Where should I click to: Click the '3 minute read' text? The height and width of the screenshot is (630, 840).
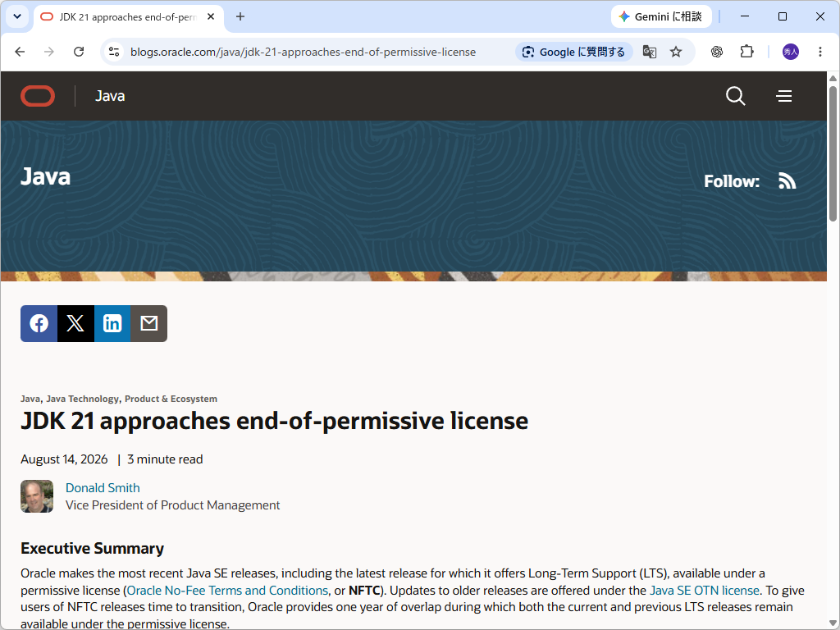(x=165, y=459)
